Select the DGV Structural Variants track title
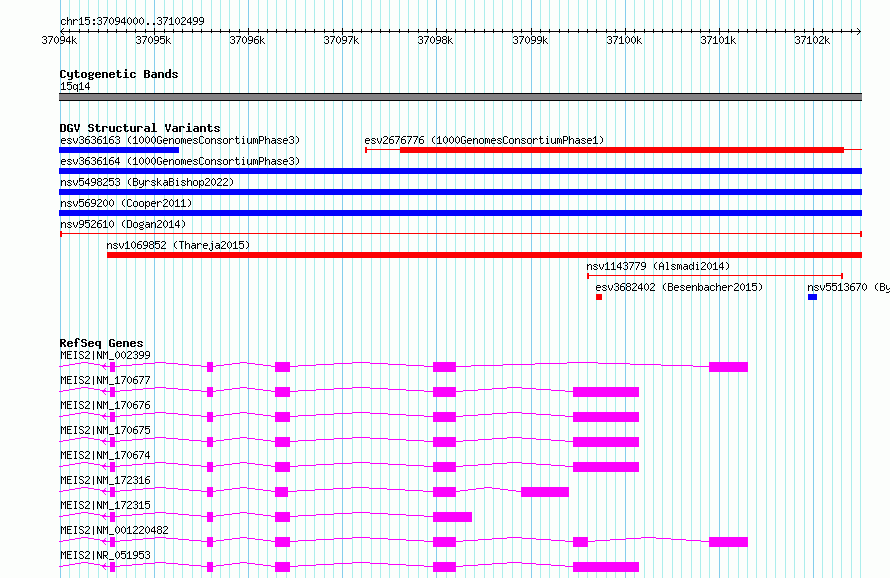The width and height of the screenshot is (890, 578). coord(140,128)
